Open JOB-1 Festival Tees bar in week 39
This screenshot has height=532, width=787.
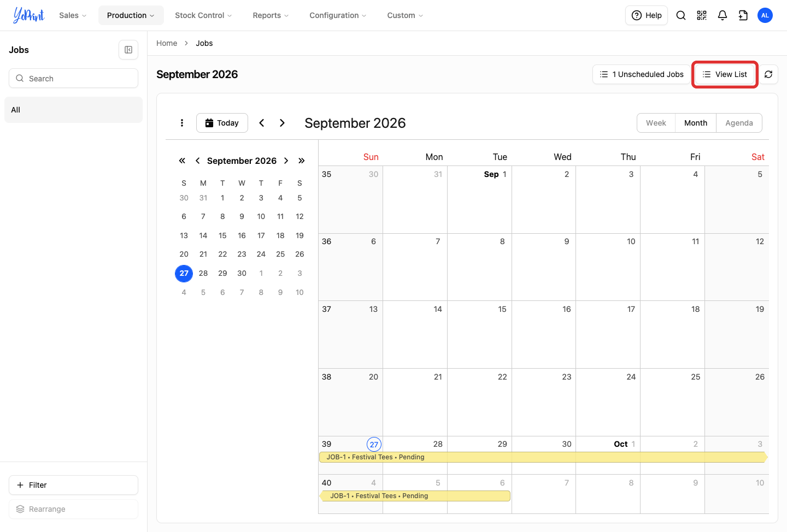[543, 457]
